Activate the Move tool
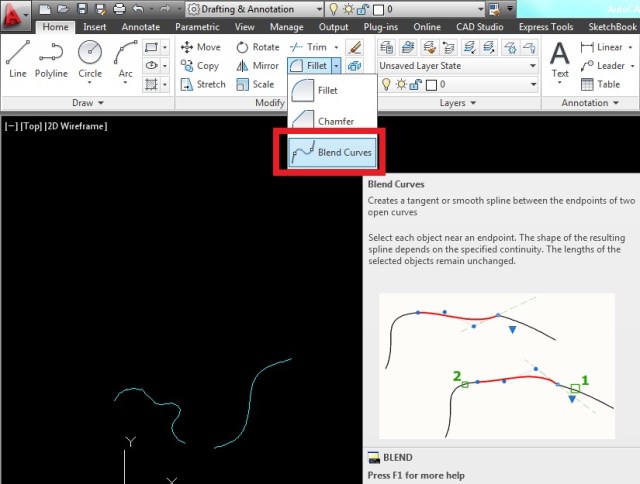 pos(200,47)
